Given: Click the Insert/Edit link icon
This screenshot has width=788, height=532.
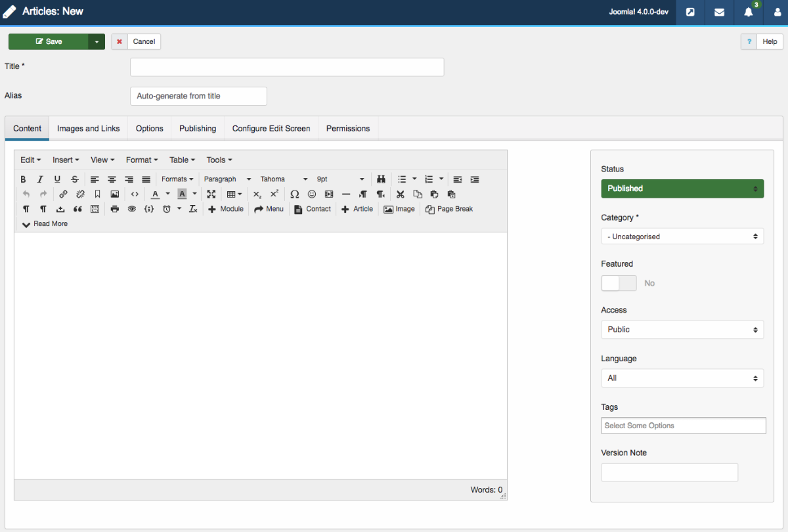Looking at the screenshot, I should pyautogui.click(x=63, y=194).
